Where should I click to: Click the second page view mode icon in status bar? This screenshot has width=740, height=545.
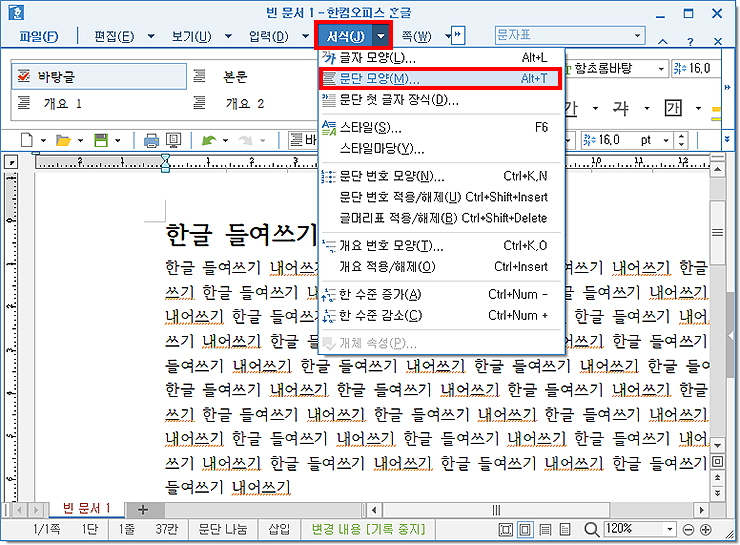tap(525, 530)
